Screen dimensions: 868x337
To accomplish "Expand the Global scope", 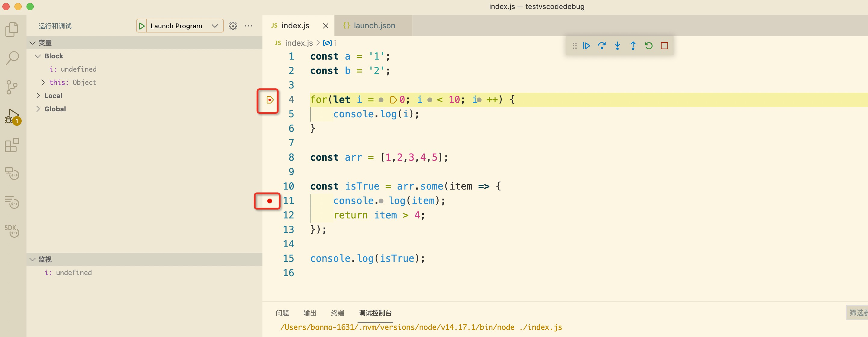I will click(x=144, y=109).
